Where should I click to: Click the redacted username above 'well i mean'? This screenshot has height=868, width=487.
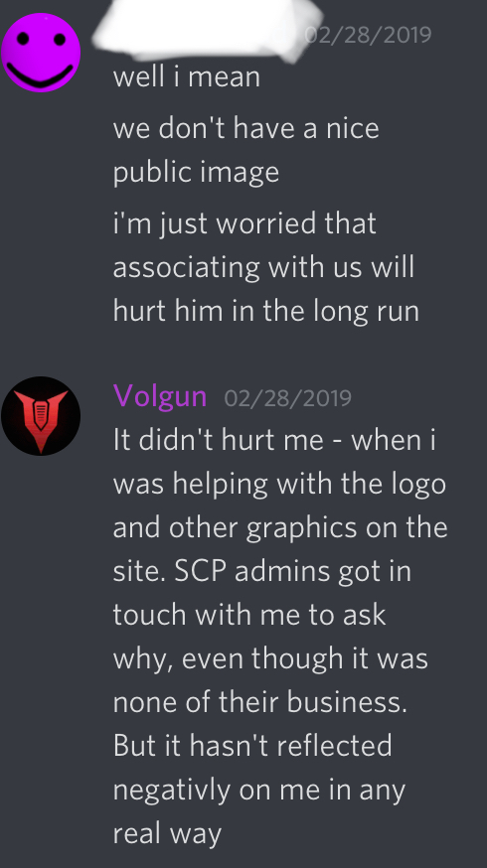pyautogui.click(x=207, y=29)
